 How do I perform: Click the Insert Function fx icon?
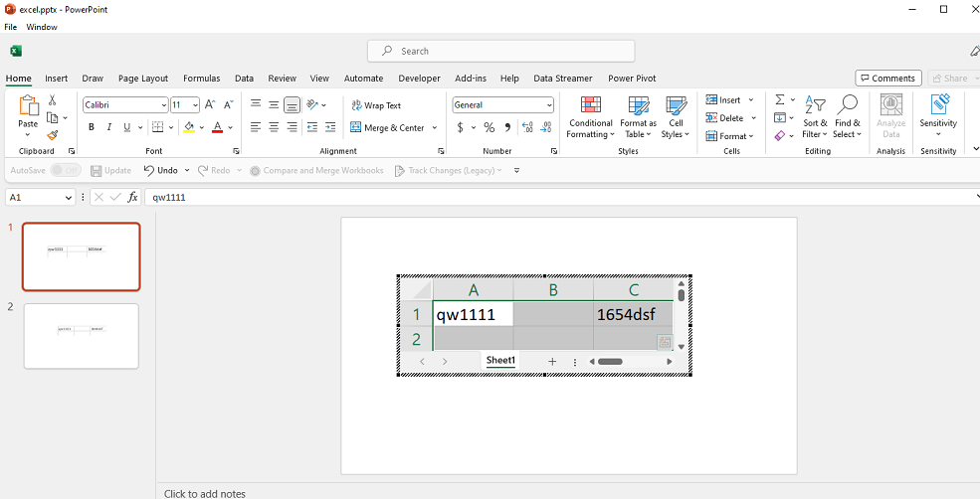tap(132, 198)
